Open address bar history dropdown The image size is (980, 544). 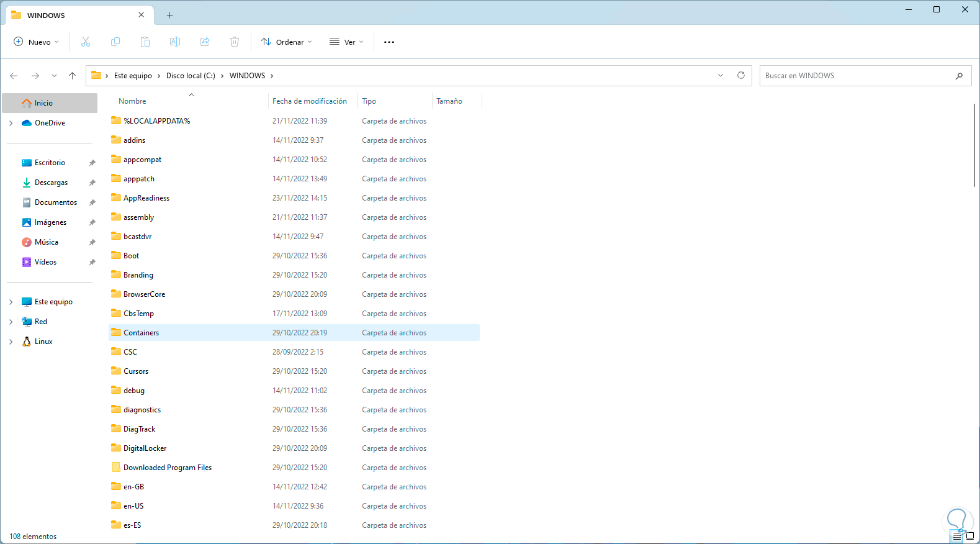tap(721, 76)
